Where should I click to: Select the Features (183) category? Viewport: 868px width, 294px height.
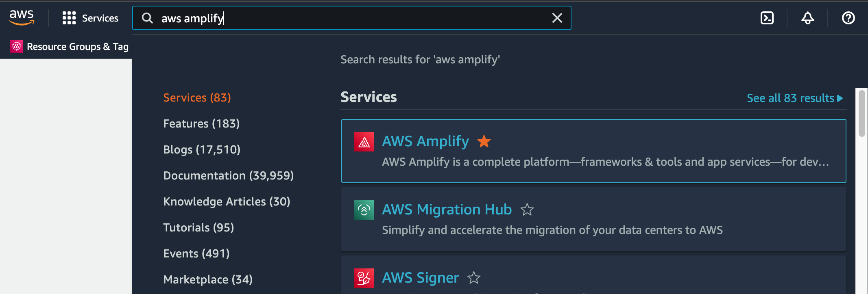pos(201,123)
